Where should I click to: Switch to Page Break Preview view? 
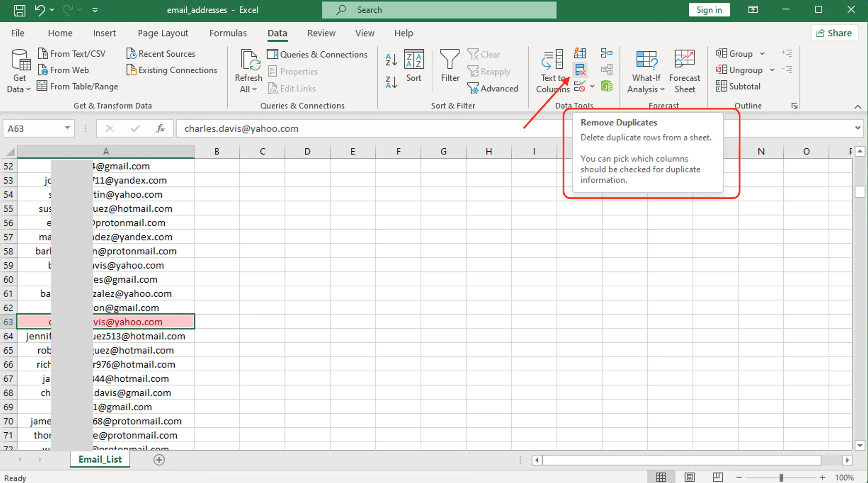pos(717,477)
